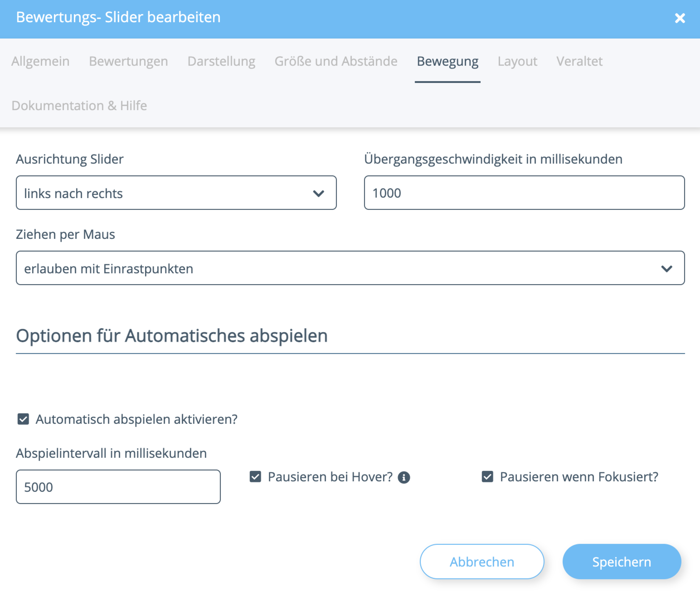The image size is (700, 596).
Task: Click the Abspielintervall field showing 5000
Action: click(x=118, y=487)
